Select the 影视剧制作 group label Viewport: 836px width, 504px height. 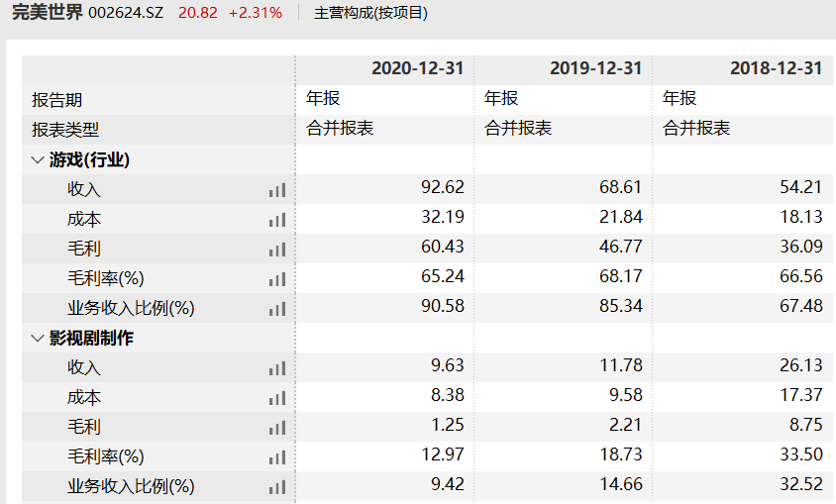[91, 339]
